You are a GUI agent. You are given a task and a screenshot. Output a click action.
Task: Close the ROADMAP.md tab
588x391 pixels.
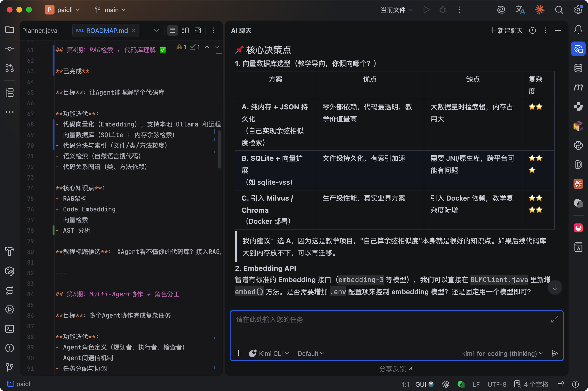(134, 30)
